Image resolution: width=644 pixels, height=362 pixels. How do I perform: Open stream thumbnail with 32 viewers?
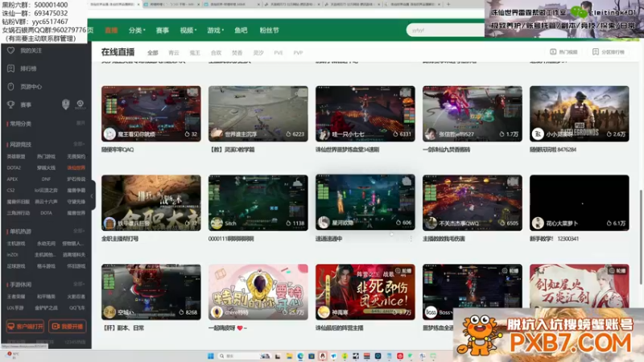[x=151, y=113]
